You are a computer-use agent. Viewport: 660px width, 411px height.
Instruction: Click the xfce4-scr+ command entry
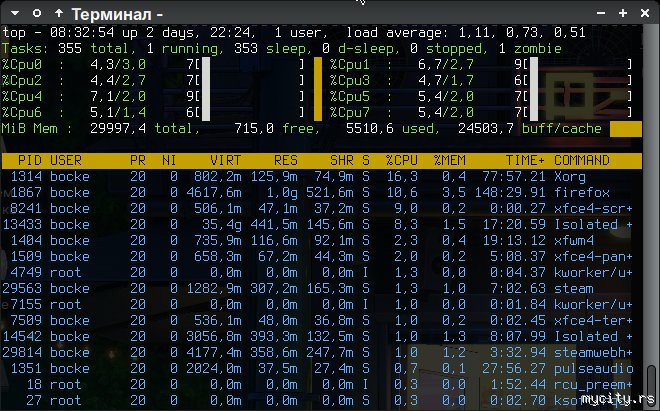[593, 209]
